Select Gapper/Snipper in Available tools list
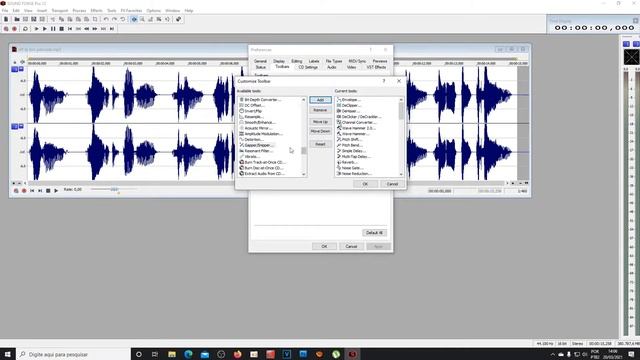Screen dimensions: 640x360 tap(256, 145)
